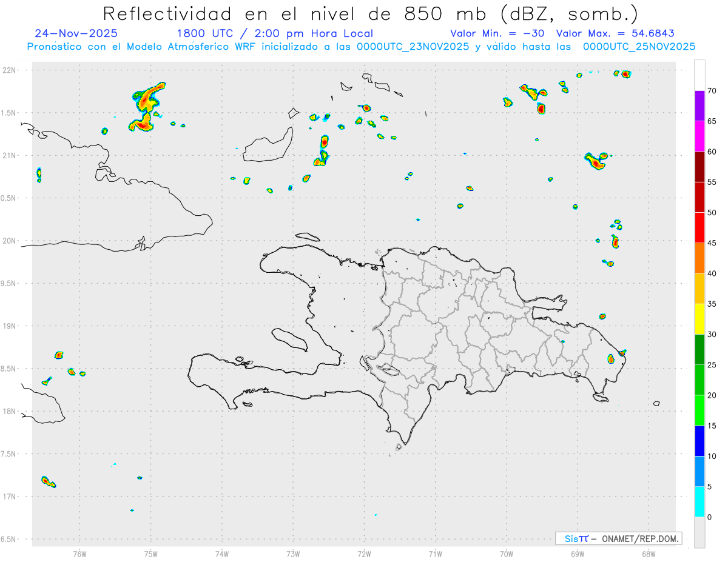Click the '69W' longitude label
Image resolution: width=728 pixels, height=562 pixels.
point(578,554)
